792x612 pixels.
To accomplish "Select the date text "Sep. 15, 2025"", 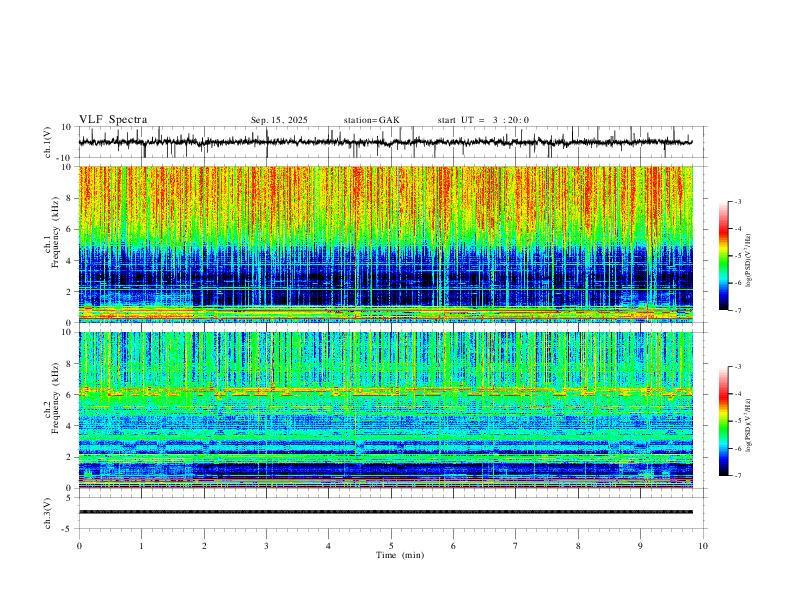I will click(x=279, y=120).
